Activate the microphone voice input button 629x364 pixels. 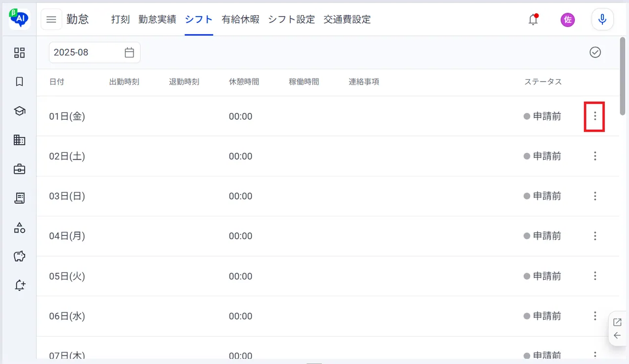(x=602, y=20)
